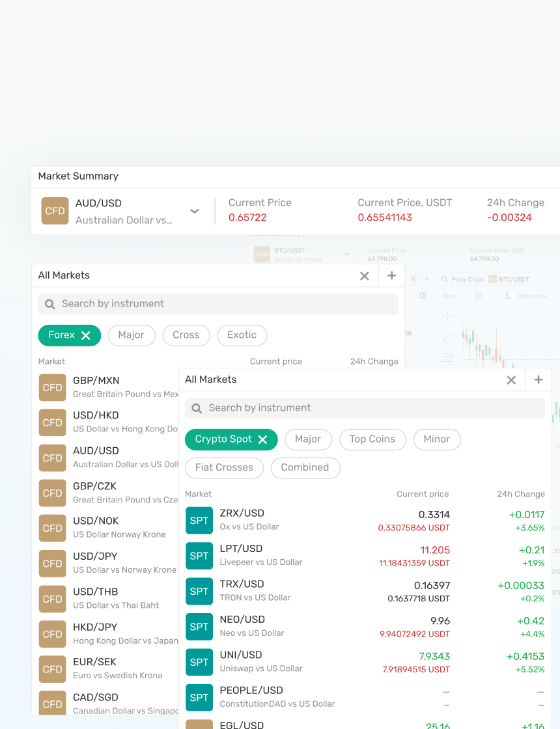Click the SPT badge of the ZRX/USD row
This screenshot has height=729, width=560.
tap(199, 521)
